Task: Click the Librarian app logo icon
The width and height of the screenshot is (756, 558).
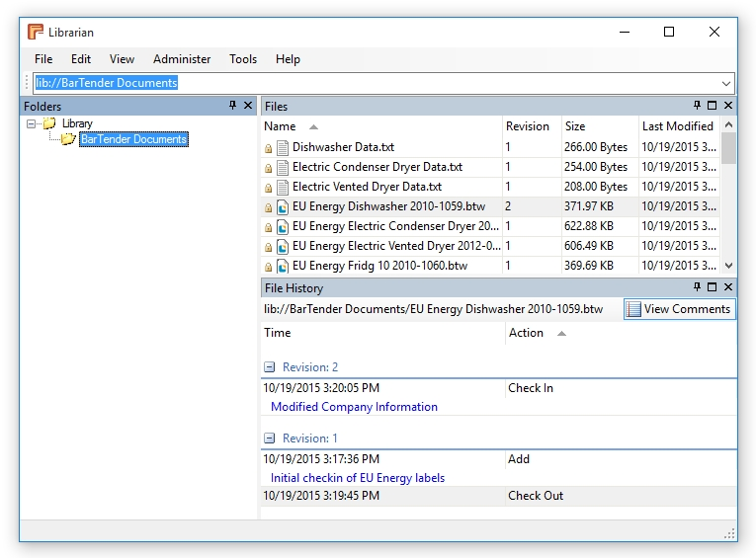Action: [36, 32]
